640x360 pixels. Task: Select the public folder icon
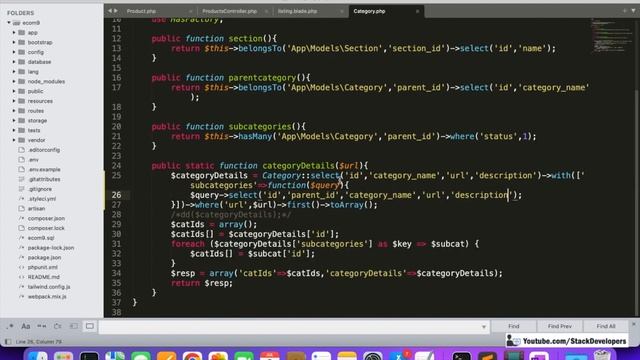22,91
